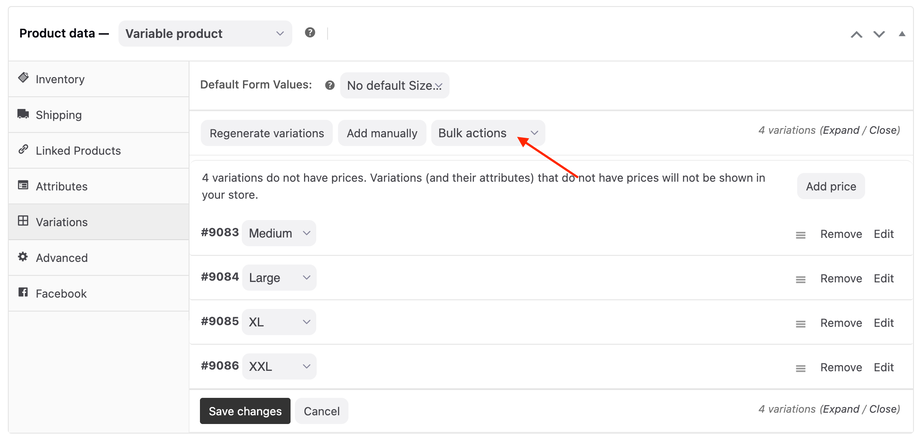Viewport: 920px width, 441px height.
Task: Click drag handle icon for variation #9085
Action: pyautogui.click(x=800, y=324)
